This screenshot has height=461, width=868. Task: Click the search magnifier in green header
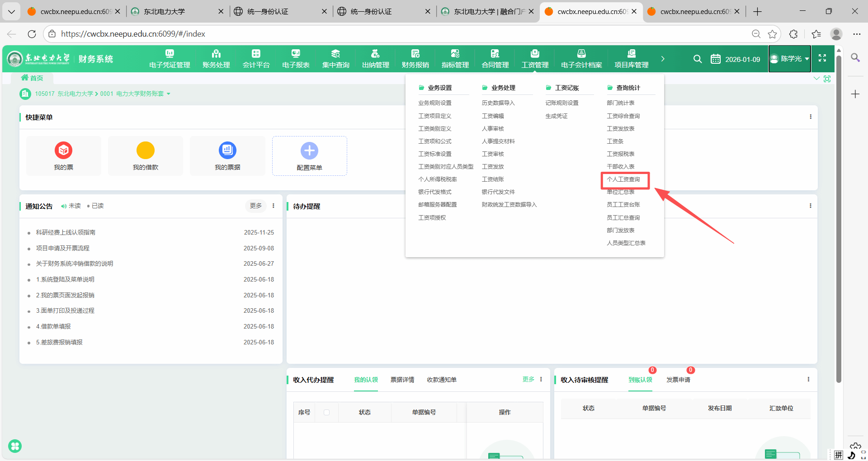click(x=698, y=59)
